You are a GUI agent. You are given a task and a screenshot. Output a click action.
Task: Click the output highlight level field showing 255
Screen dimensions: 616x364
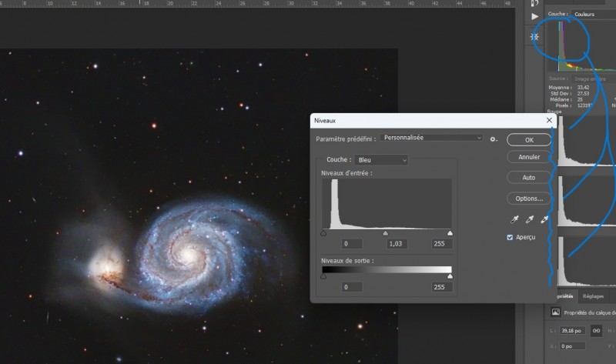[441, 287]
